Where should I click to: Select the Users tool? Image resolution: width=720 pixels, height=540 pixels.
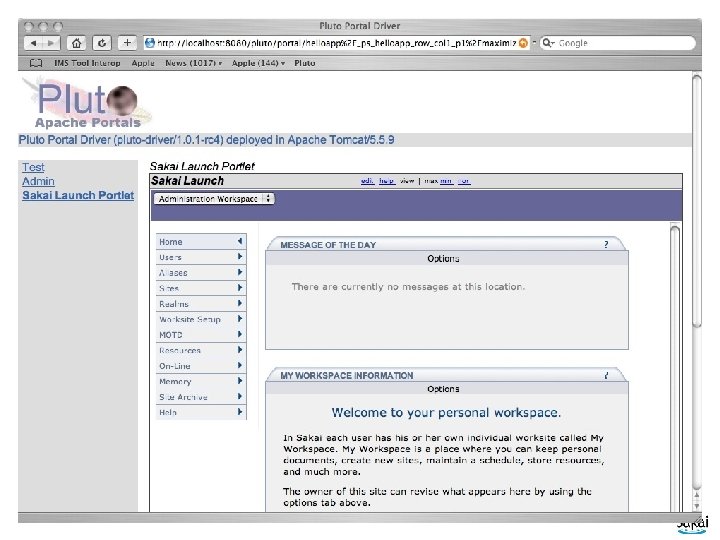(201, 257)
